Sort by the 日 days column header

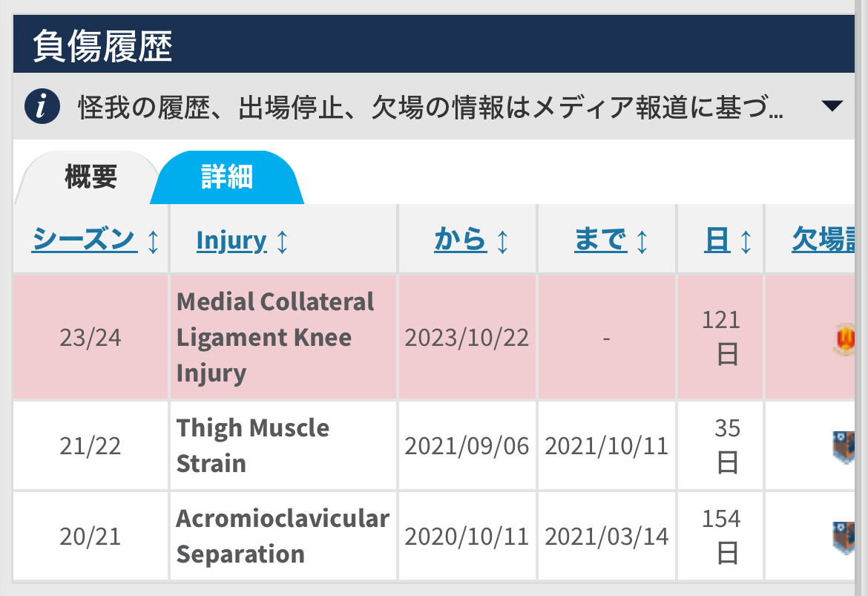click(x=717, y=239)
